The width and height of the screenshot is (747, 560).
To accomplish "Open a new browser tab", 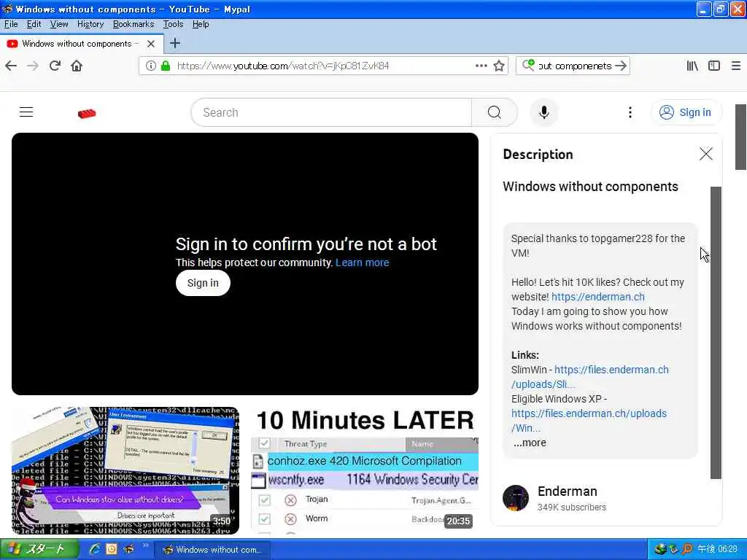I will point(175,43).
